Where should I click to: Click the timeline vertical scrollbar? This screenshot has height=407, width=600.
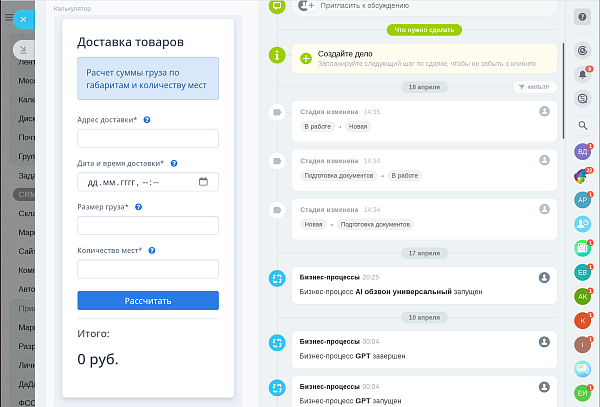(563, 91)
